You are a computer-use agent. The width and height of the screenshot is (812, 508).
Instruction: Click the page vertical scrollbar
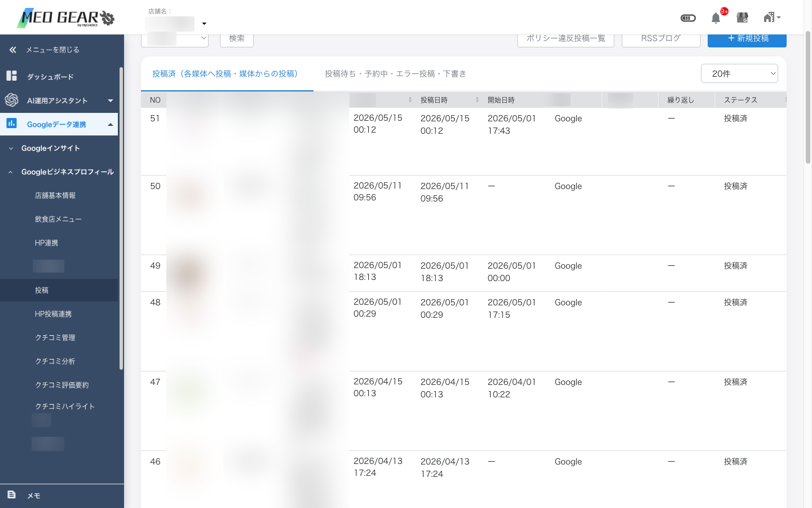point(807,97)
